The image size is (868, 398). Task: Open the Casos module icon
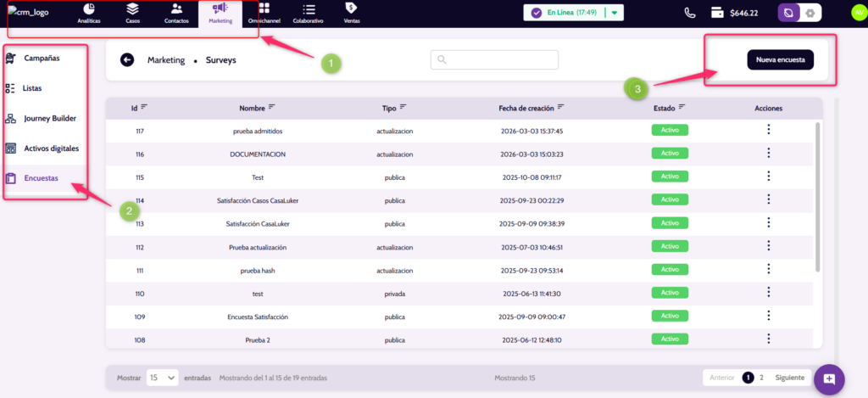point(132,8)
